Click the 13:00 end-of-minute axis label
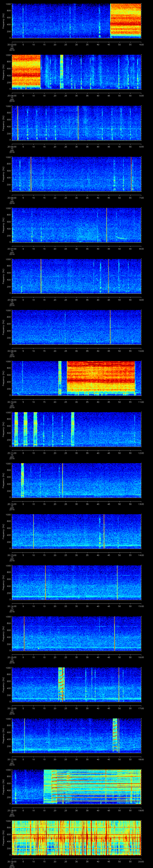153x868 pixels. pos(141,504)
